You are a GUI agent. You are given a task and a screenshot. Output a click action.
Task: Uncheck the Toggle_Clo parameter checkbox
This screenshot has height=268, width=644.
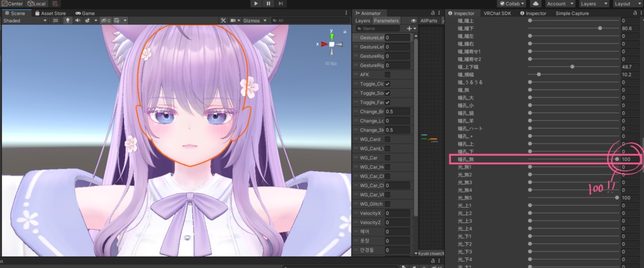tap(387, 84)
